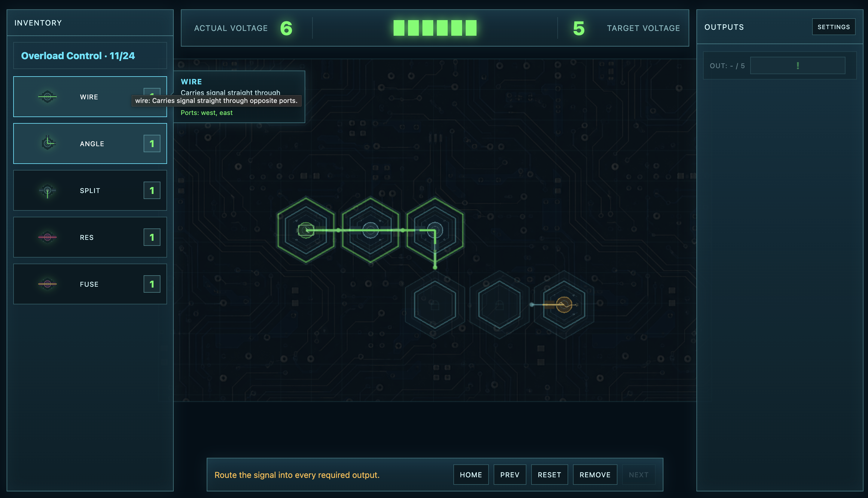Click the OUT status indicator bar
868x498 pixels.
point(797,66)
